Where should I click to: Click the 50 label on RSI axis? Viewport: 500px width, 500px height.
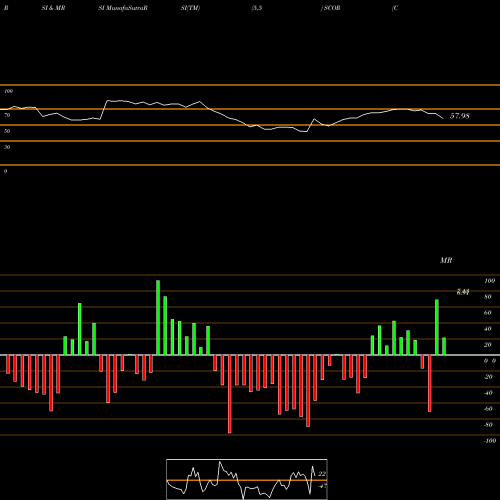tap(7, 131)
